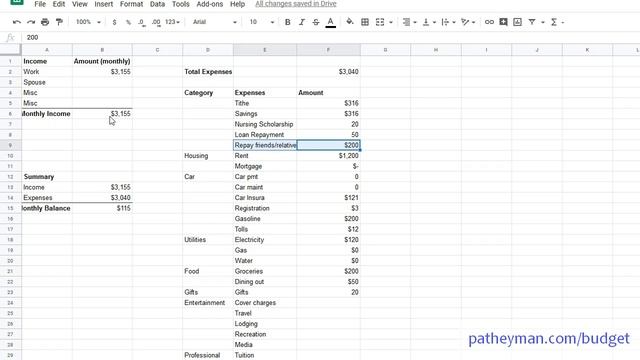Create a filter
This screenshot has height=360, width=640.
532,22
